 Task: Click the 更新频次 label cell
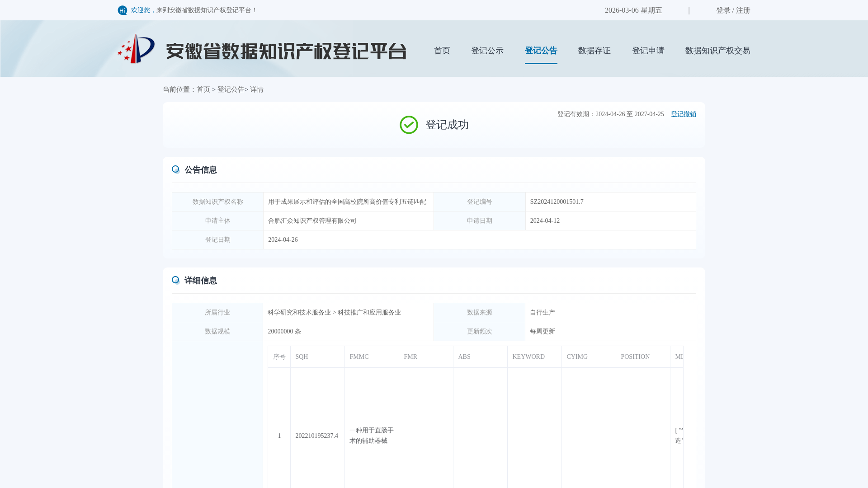479,332
